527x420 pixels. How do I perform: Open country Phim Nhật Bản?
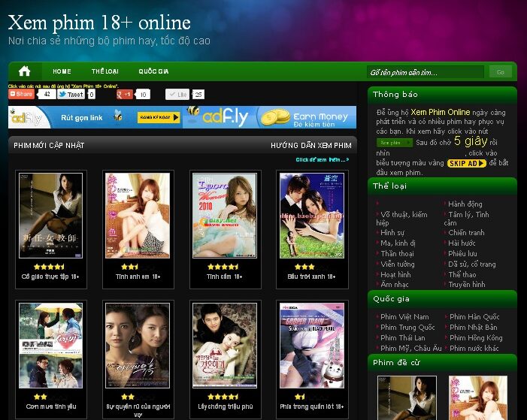click(x=473, y=328)
